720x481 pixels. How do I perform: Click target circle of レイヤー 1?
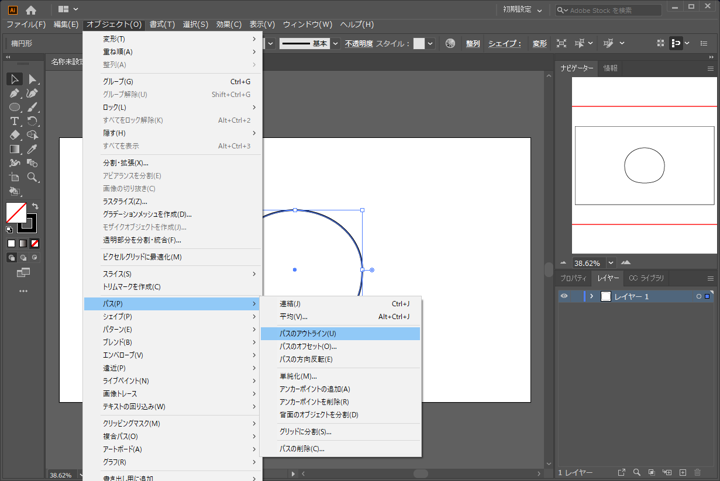(698, 297)
